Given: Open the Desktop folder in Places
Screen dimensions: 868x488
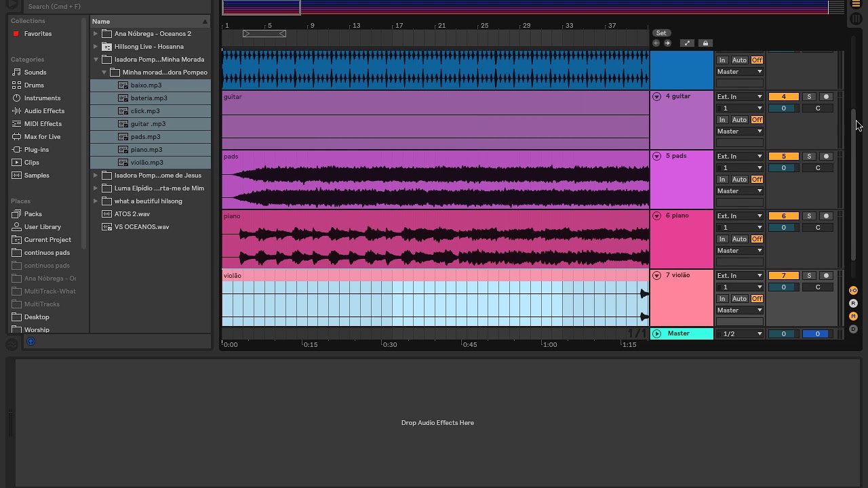Looking at the screenshot, I should tap(37, 317).
